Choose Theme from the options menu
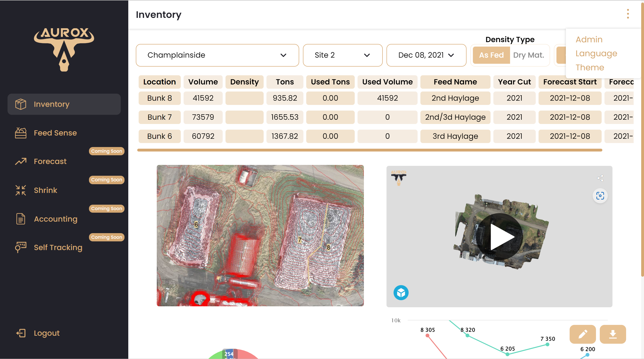Image resolution: width=644 pixels, height=359 pixels. 590,68
